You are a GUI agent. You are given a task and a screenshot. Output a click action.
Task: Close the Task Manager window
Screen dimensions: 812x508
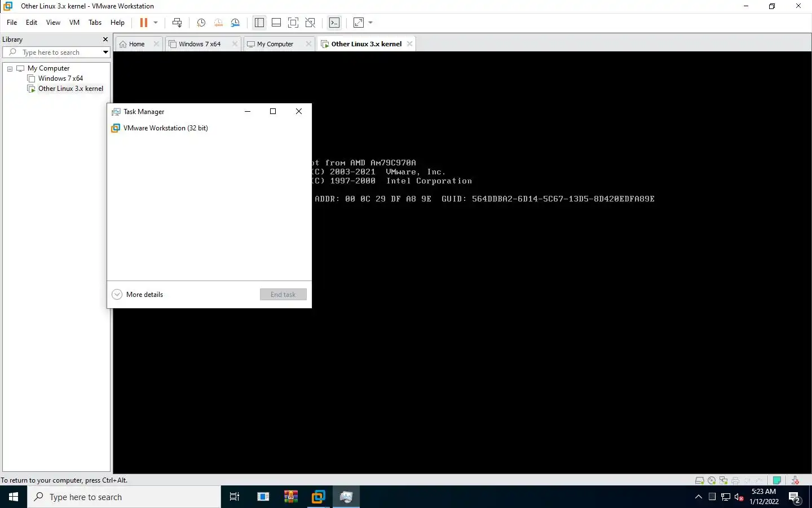[299, 112]
